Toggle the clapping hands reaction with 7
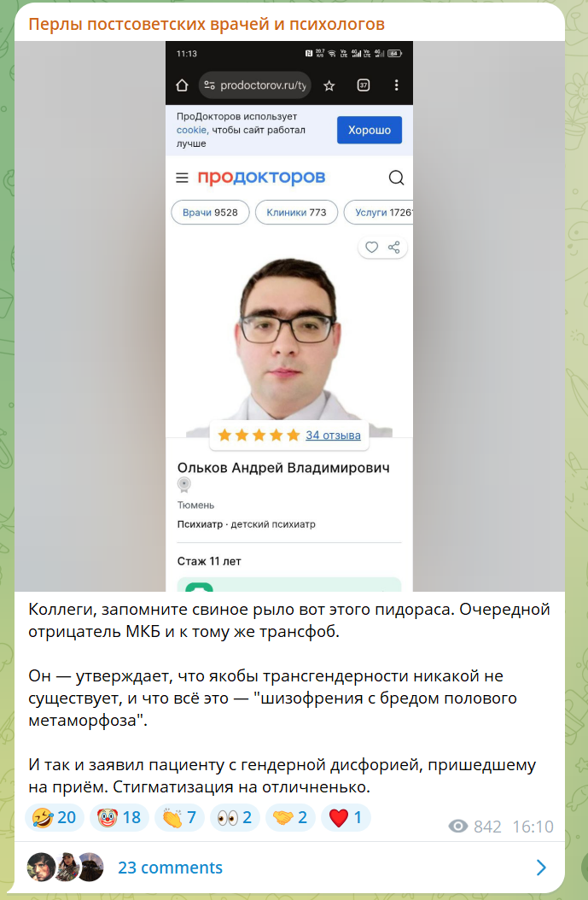 [x=179, y=817]
